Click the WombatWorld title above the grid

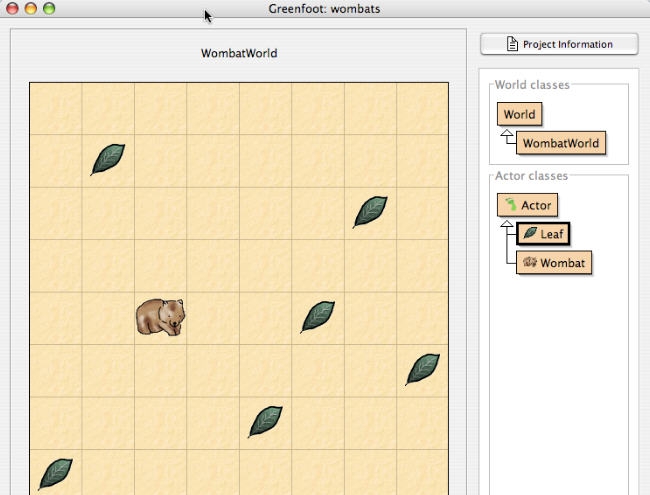[x=239, y=53]
